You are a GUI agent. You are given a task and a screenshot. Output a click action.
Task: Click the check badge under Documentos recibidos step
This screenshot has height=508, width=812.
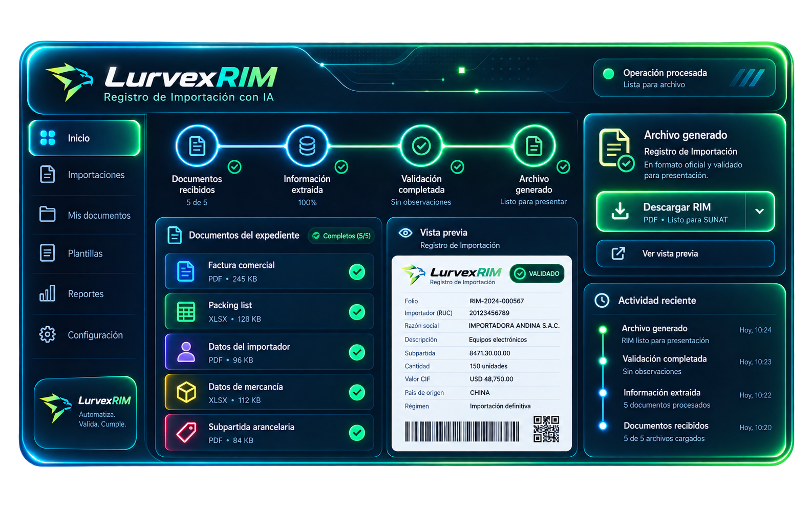234,167
